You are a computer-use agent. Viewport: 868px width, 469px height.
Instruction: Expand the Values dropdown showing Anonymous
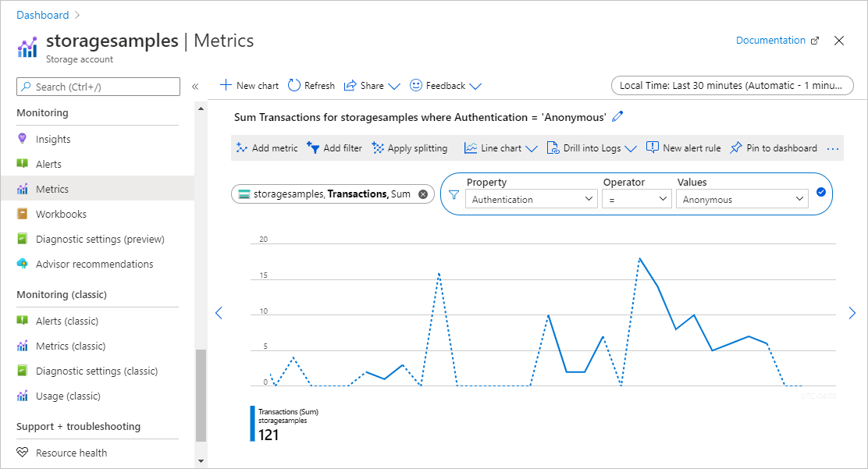[742, 200]
